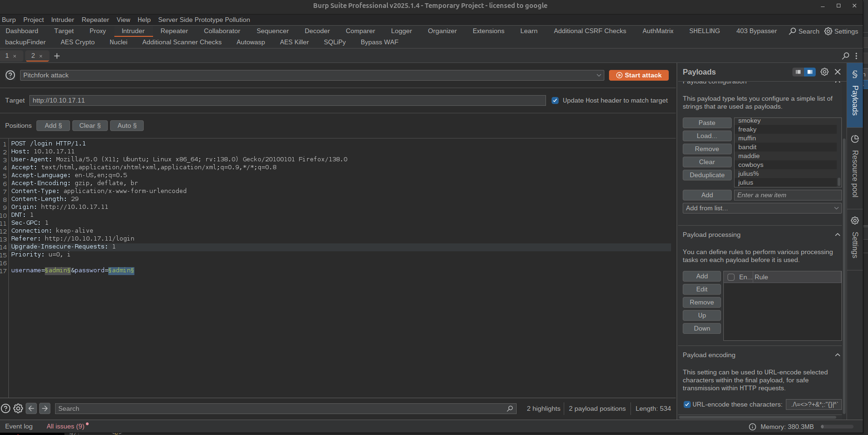Select payload item 'cowboys' in the list
This screenshot has width=868, height=435.
point(786,165)
